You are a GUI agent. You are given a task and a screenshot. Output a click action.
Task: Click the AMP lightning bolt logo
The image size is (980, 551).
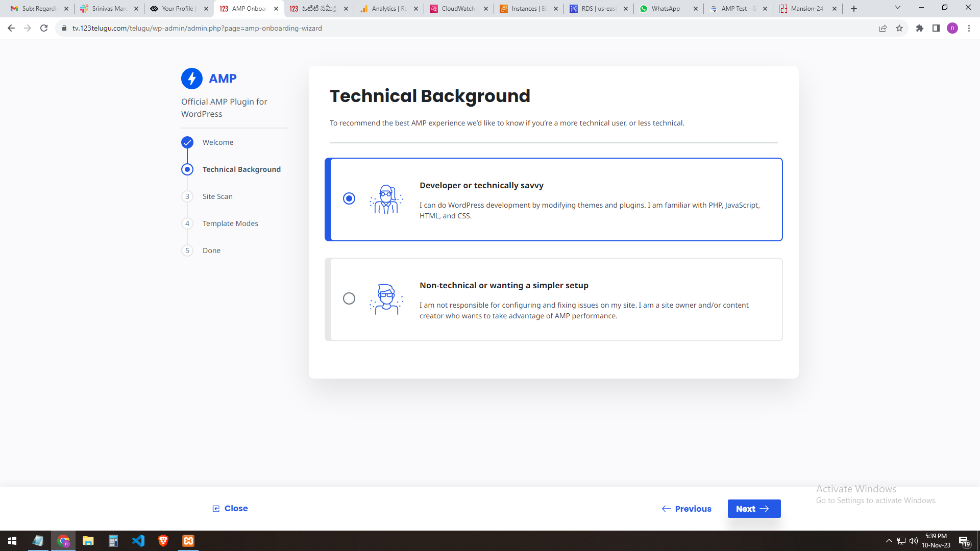[x=192, y=79]
